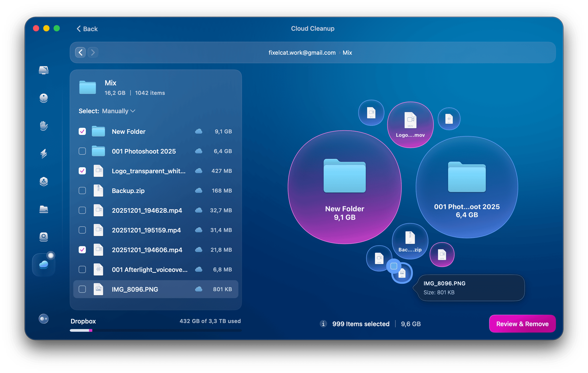The image size is (588, 373).
Task: Open My Clutter folder icon in sidebar
Action: [x=44, y=209]
